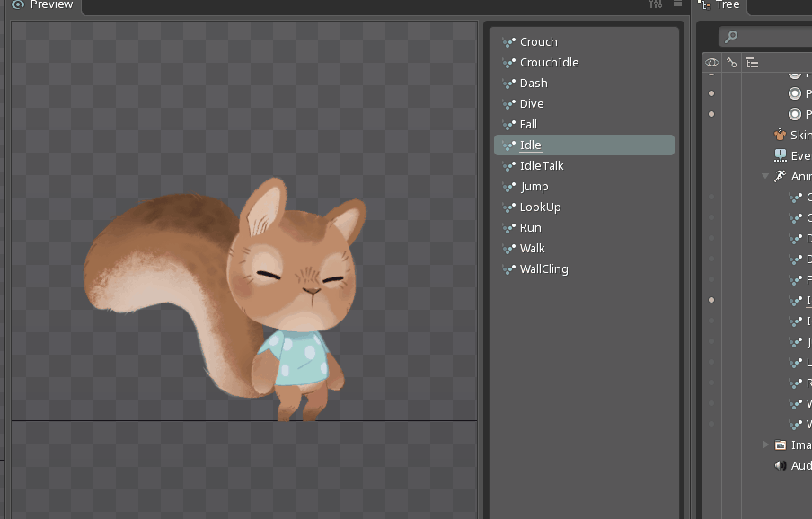The image size is (812, 519).
Task: Click the Animations running-man icon
Action: [780, 176]
